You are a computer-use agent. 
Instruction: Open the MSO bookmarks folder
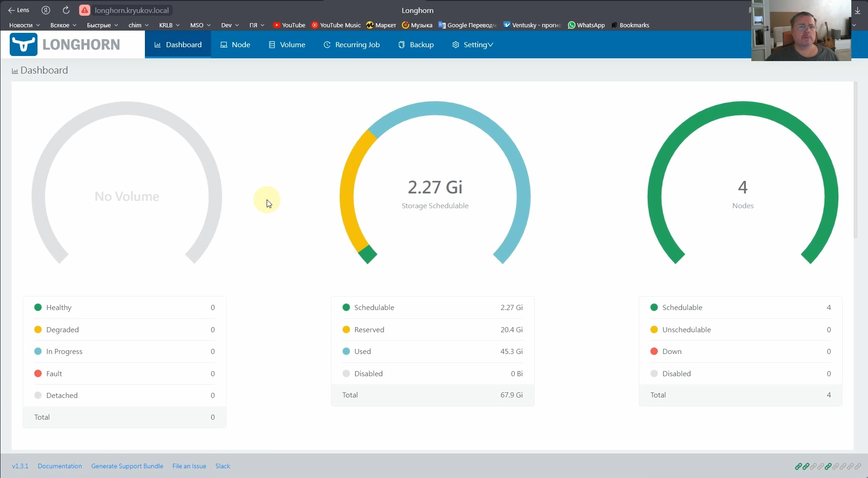200,25
